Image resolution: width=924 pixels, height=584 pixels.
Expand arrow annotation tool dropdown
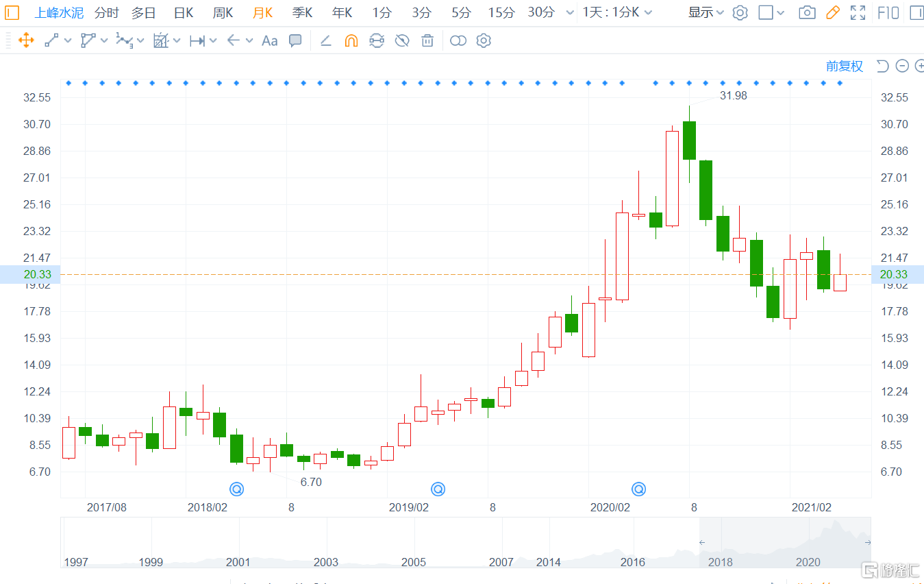tap(249, 40)
